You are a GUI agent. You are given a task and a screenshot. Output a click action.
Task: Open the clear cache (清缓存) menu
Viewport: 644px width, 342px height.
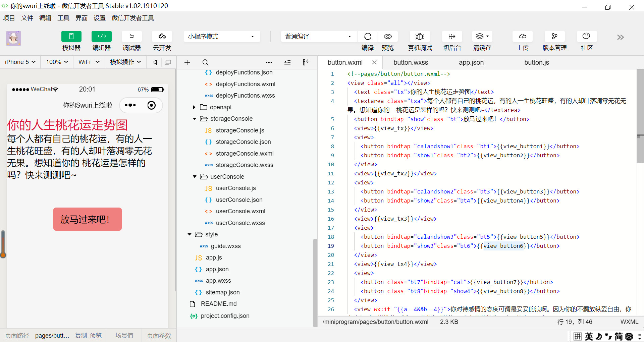click(482, 37)
